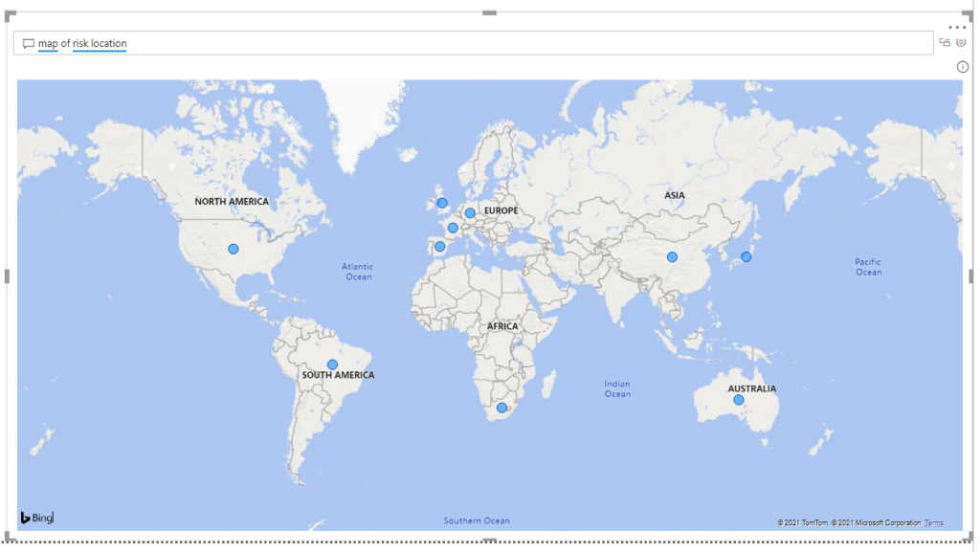Select the data point in South Africa
This screenshot has height=552, width=980.
point(501,408)
